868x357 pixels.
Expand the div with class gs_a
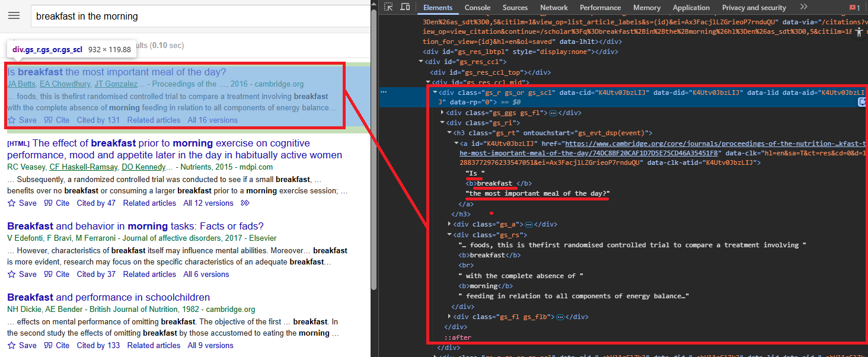pos(449,224)
